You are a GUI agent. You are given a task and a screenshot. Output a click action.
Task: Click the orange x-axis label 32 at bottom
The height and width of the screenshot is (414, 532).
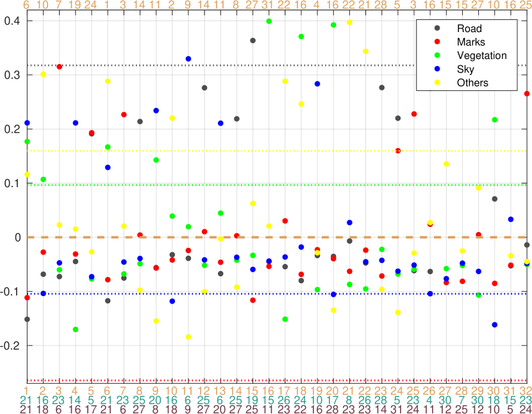tap(526, 390)
